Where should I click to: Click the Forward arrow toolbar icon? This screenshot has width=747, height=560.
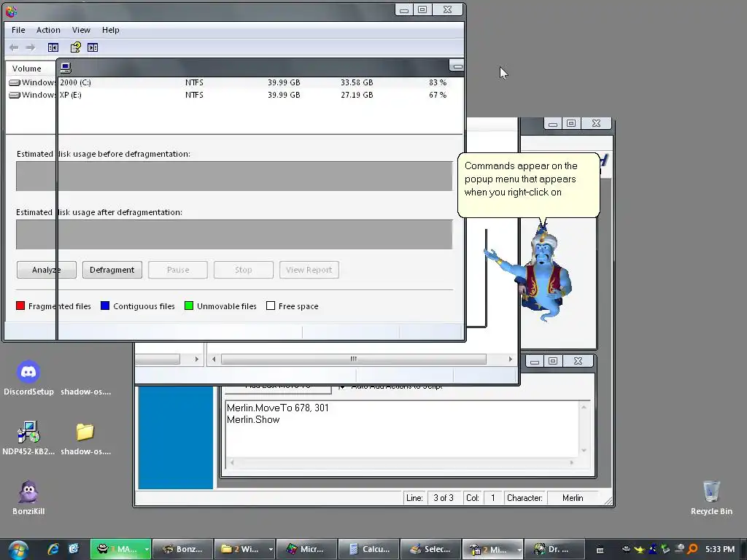coord(31,47)
